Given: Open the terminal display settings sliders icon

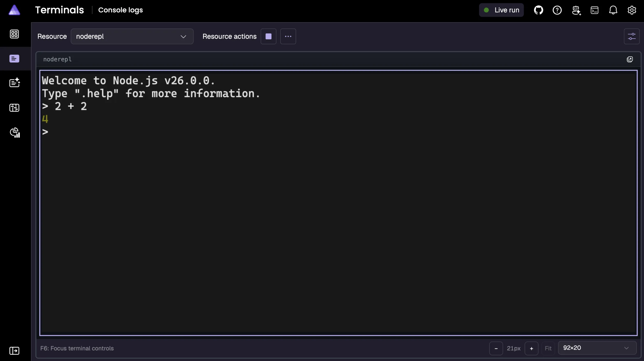Looking at the screenshot, I should point(632,36).
